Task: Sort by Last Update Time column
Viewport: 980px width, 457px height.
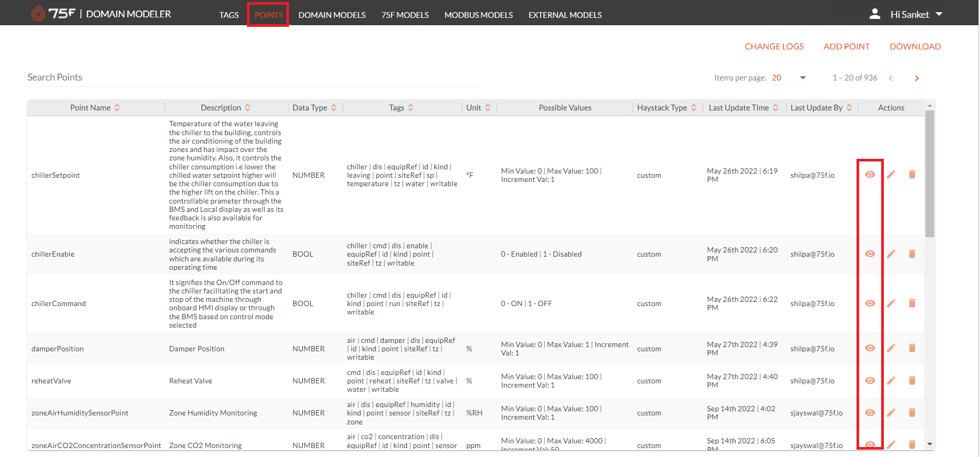Action: (x=776, y=108)
